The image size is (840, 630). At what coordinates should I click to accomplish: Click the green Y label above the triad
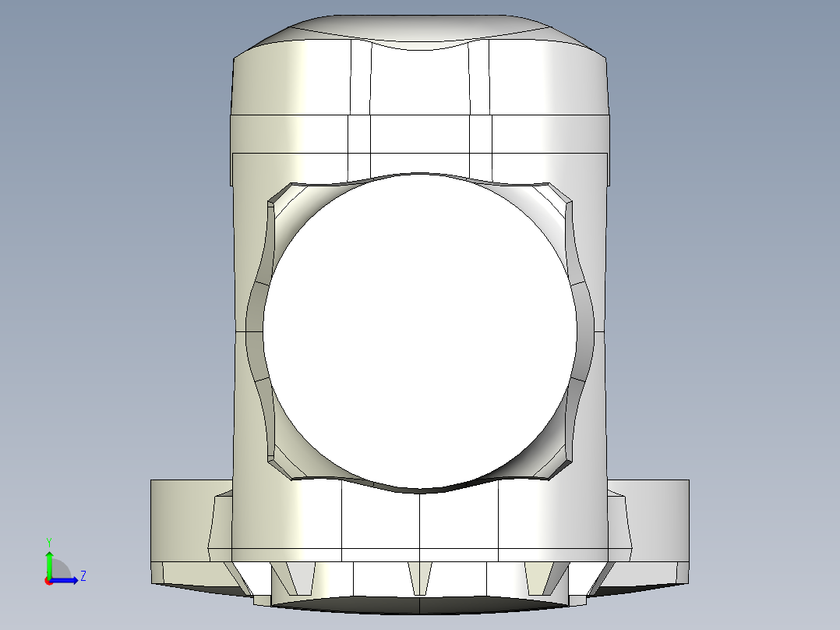[x=48, y=541]
